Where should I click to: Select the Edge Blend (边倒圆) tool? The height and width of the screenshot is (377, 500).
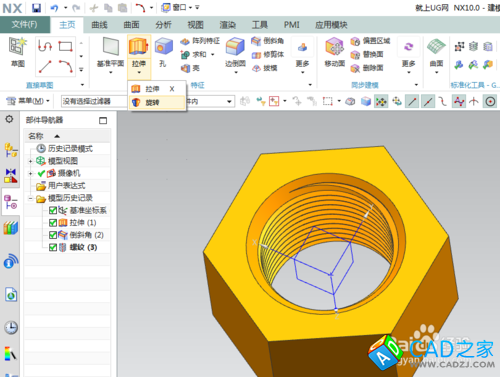tap(235, 47)
